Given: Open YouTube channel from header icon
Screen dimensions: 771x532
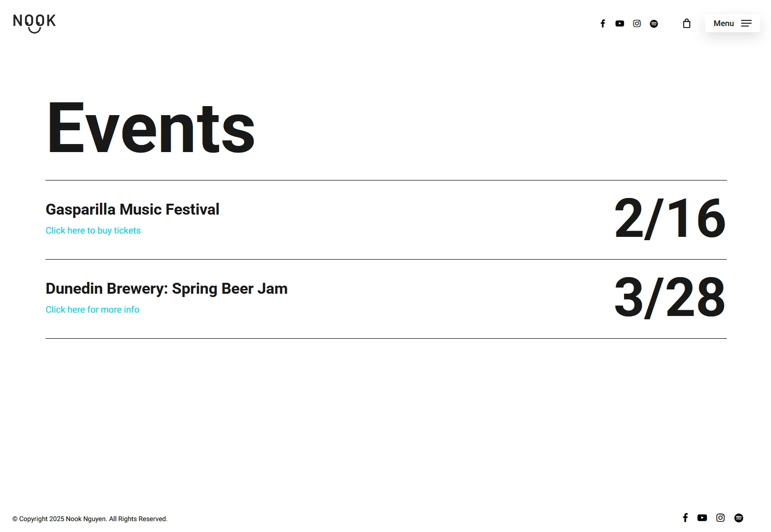Looking at the screenshot, I should [x=620, y=24].
